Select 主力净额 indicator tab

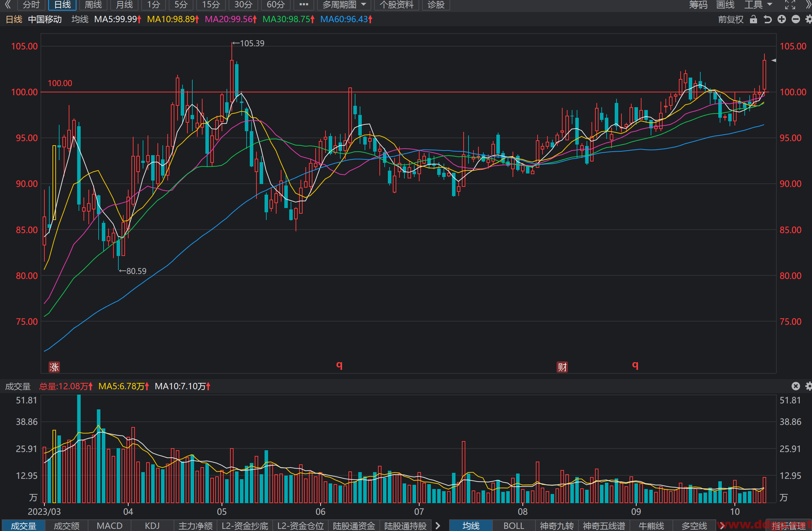tap(196, 526)
